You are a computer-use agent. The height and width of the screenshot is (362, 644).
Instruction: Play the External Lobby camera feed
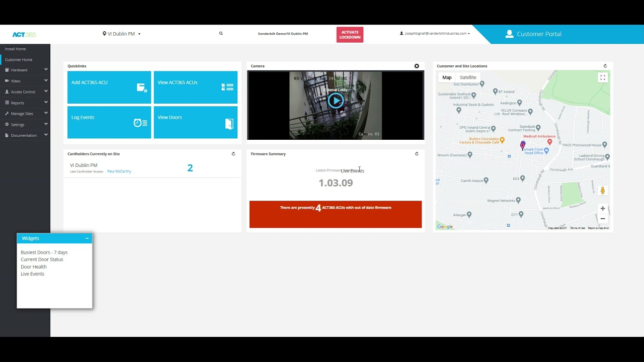click(x=336, y=101)
